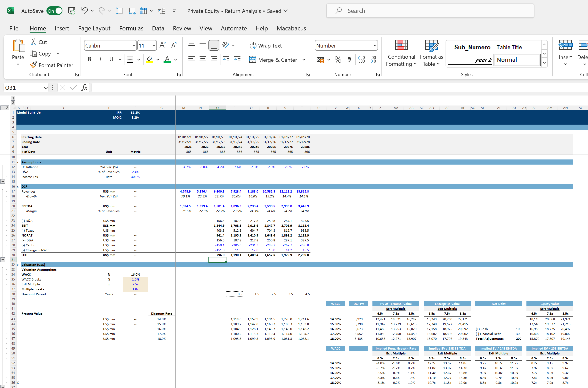Click the Decrease Indent toggle
Viewport: 588px width, 388px height.
(226, 59)
